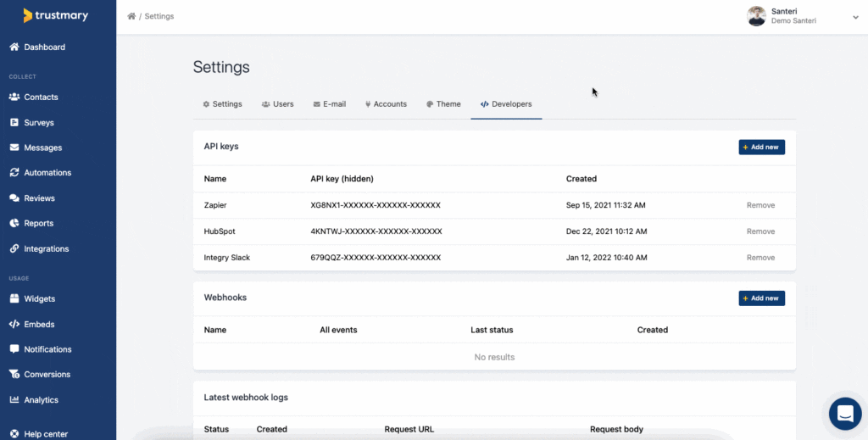Go to Conversions section

pos(47,374)
